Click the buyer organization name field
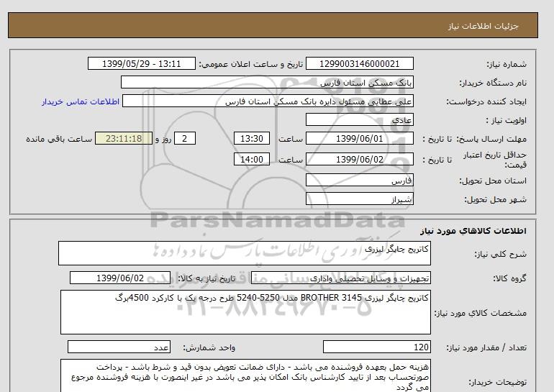The height and width of the screenshot is (392, 554). coord(267,82)
